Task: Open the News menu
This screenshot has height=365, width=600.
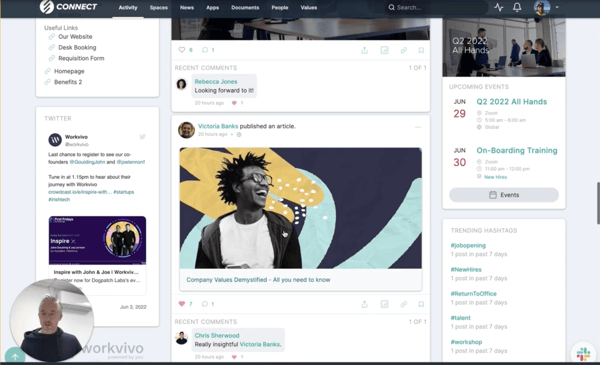Action: [x=187, y=8]
